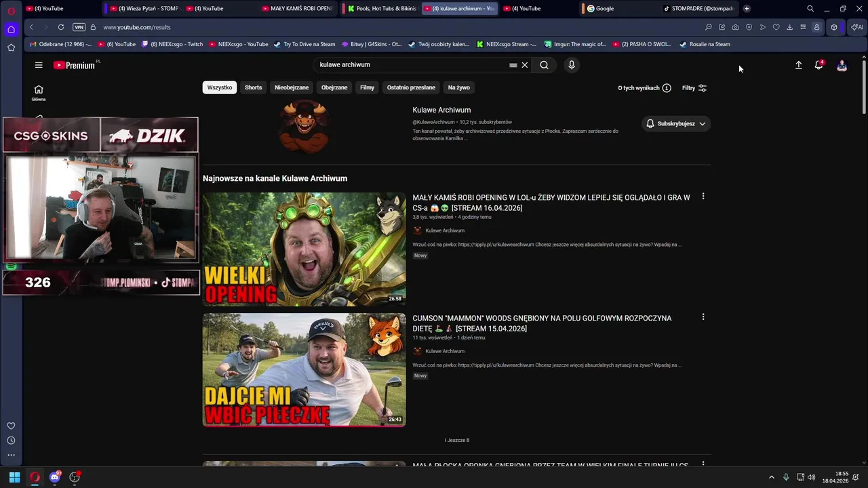This screenshot has height=488, width=868.
Task: Select the Wszystko filter chip
Action: (220, 87)
